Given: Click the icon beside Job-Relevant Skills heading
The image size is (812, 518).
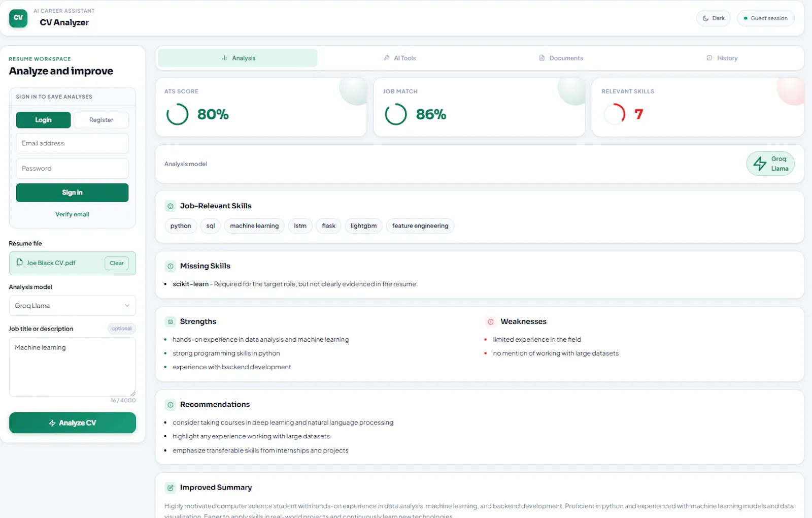Looking at the screenshot, I should coord(171,206).
